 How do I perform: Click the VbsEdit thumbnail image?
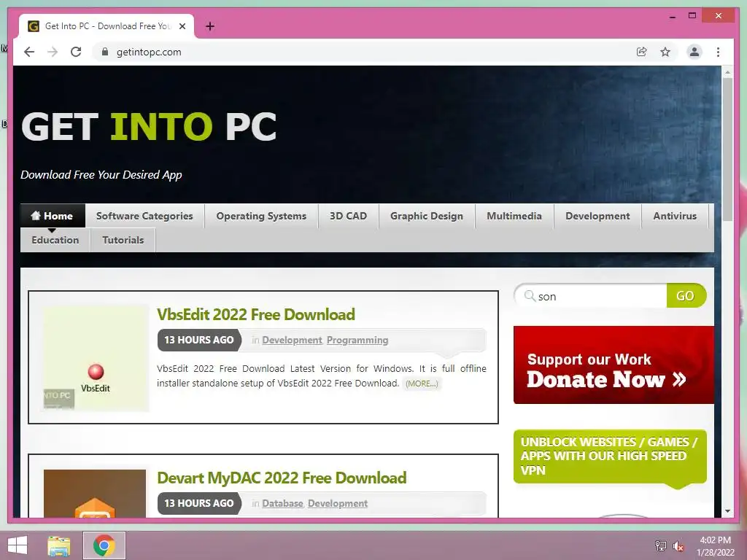click(96, 358)
